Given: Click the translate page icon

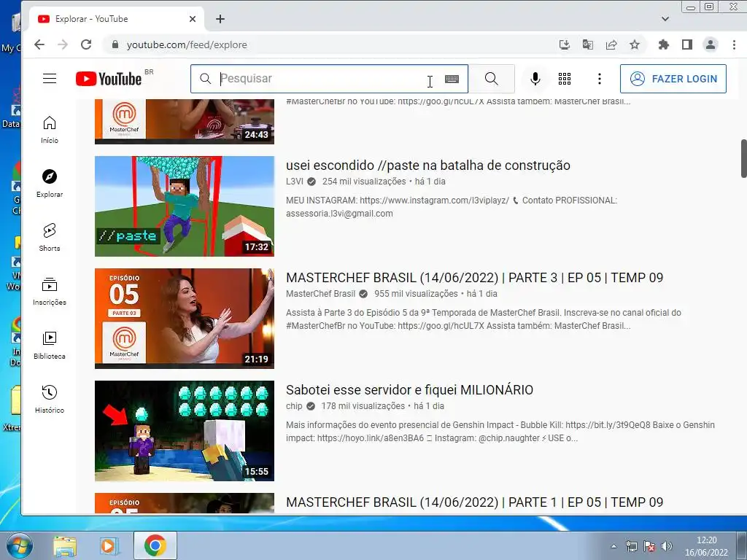Looking at the screenshot, I should click(588, 44).
